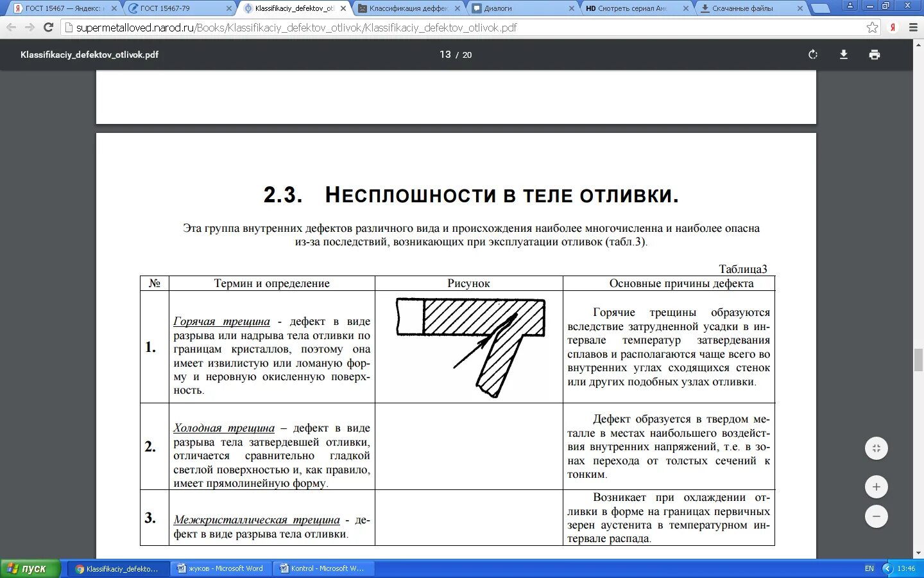
Task: Bookmark this page with the star icon
Action: (x=872, y=28)
